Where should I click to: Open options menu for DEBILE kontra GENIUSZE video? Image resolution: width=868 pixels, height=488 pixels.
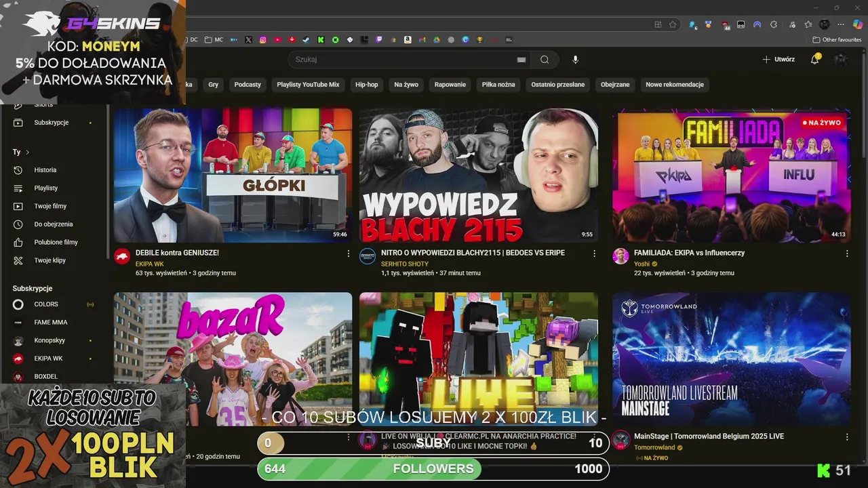(349, 253)
